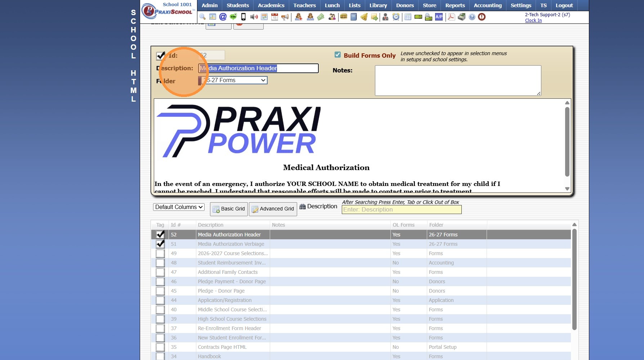
Task: Open the red calendar date icon
Action: (x=274, y=17)
